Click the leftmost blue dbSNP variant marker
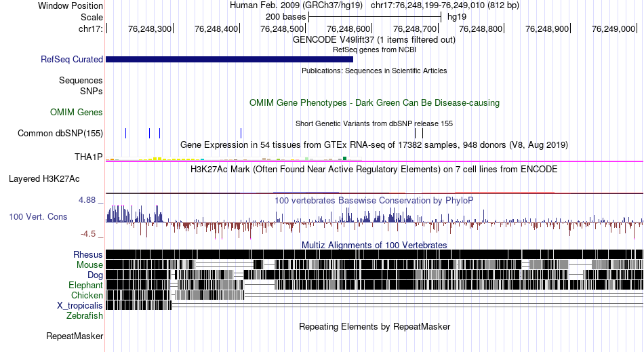 pos(125,133)
